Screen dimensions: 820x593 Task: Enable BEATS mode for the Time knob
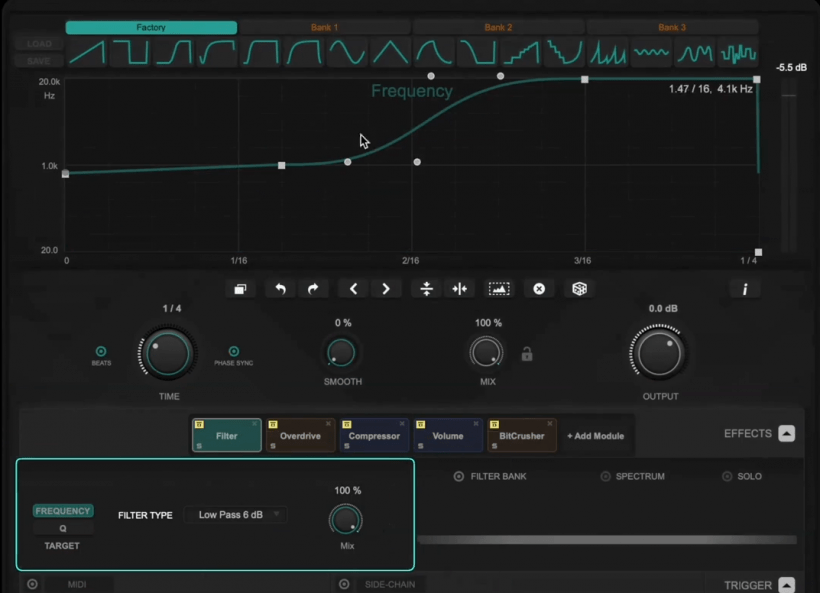(100, 351)
